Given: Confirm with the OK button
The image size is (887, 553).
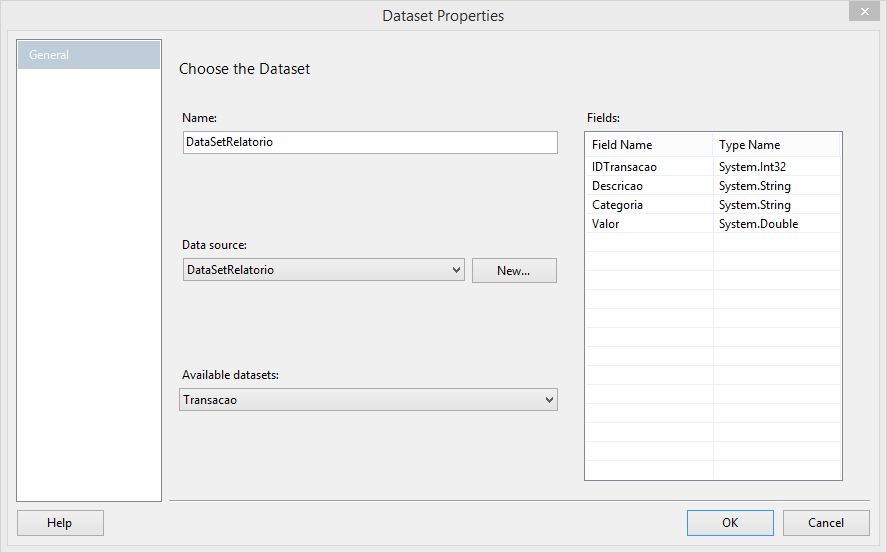Looking at the screenshot, I should click(730, 523).
